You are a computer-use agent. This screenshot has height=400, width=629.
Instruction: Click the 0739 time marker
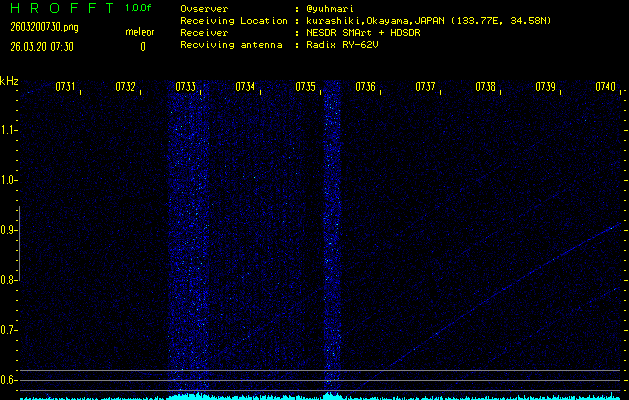(x=546, y=87)
